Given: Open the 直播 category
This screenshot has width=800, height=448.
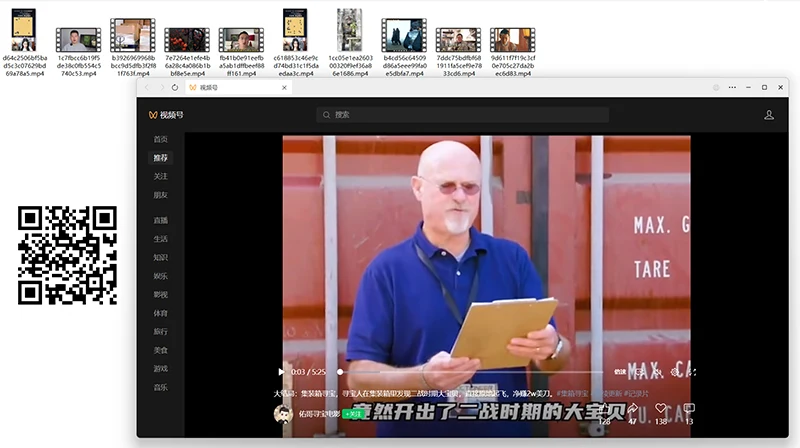Looking at the screenshot, I should click(x=161, y=220).
